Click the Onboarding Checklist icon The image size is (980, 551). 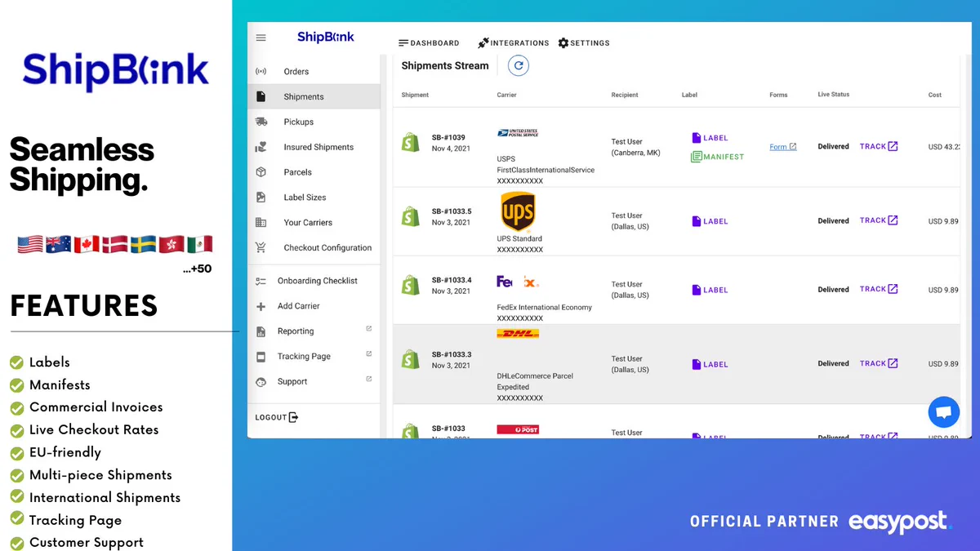click(261, 281)
